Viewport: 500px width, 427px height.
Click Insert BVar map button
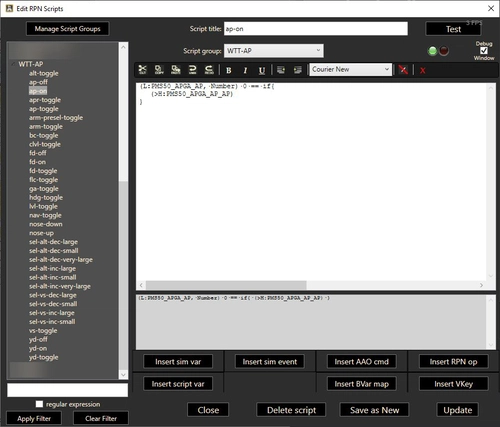coord(362,384)
